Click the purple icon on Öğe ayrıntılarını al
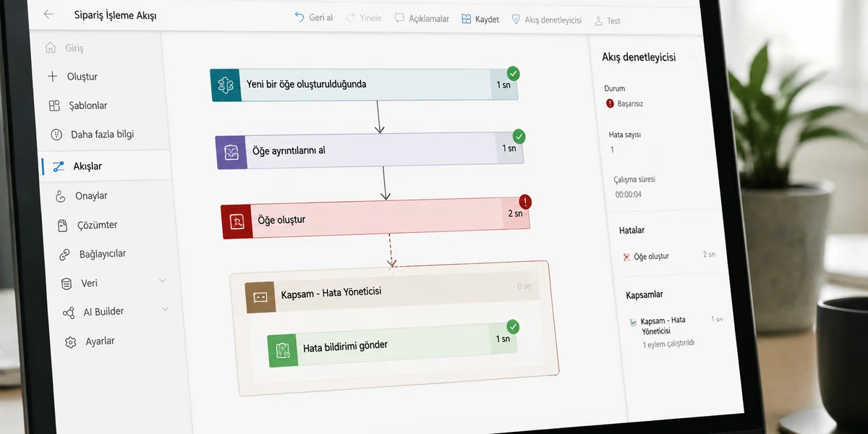The width and height of the screenshot is (868, 434). [231, 152]
